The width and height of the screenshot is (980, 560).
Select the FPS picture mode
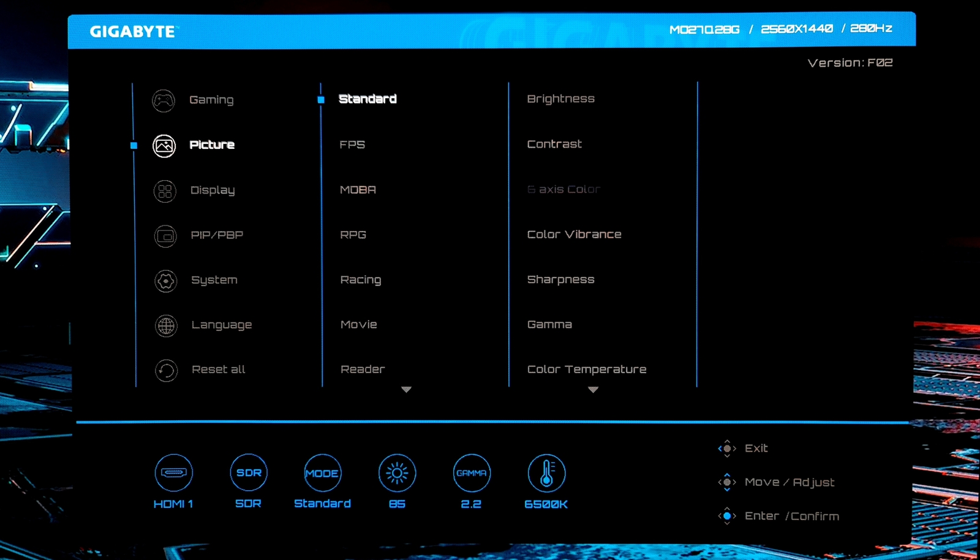coord(352,145)
